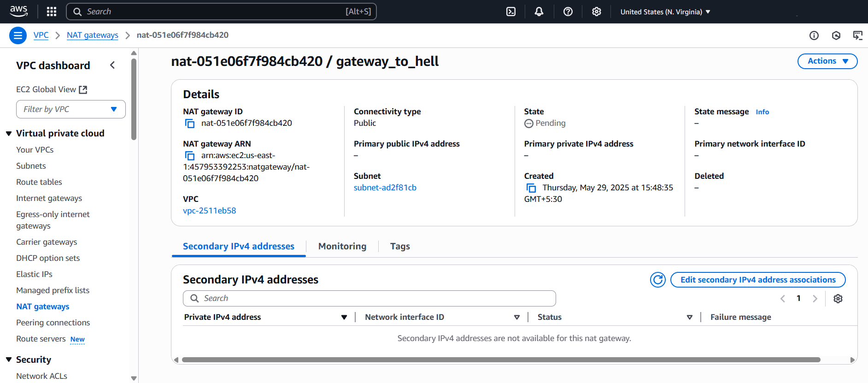Open the Filter by VPC dropdown
This screenshot has height=383, width=868.
pyautogui.click(x=71, y=109)
